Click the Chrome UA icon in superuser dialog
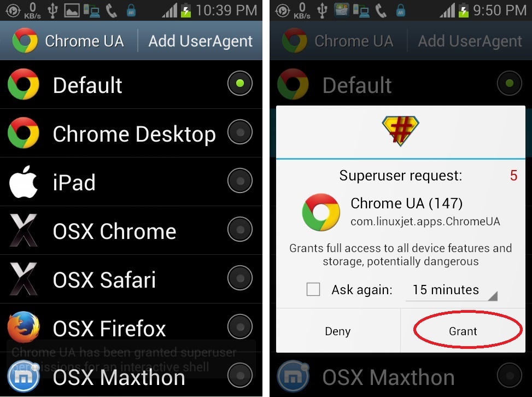The width and height of the screenshot is (532, 397). 321,212
